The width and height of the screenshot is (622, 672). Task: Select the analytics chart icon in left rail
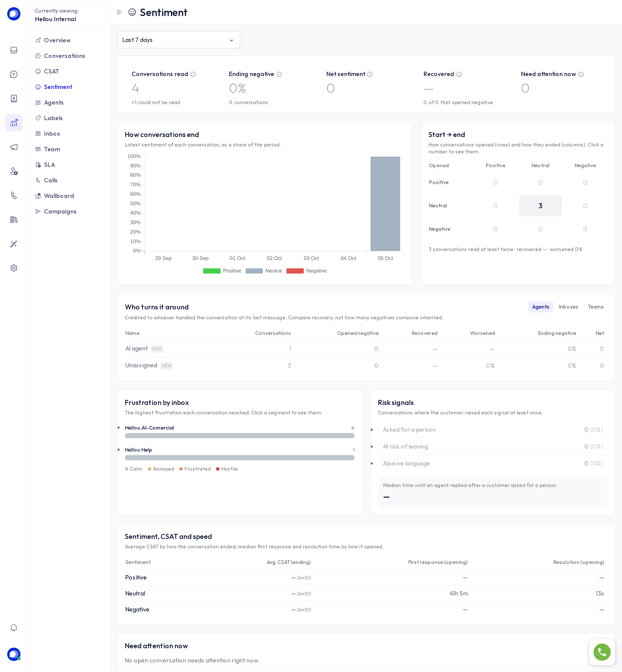(14, 123)
